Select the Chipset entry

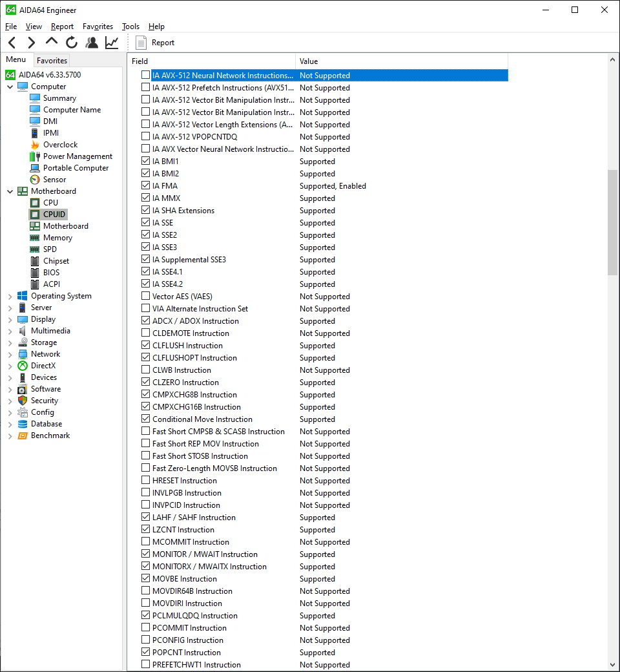click(x=56, y=260)
